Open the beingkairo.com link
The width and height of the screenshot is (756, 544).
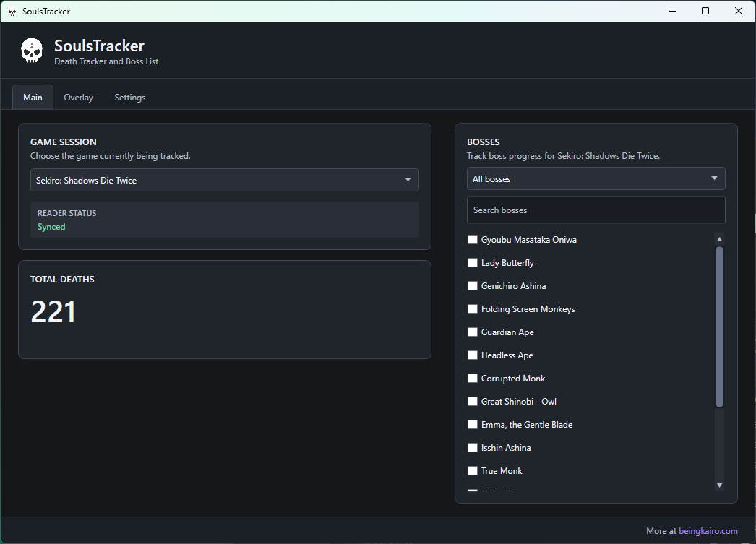(708, 531)
